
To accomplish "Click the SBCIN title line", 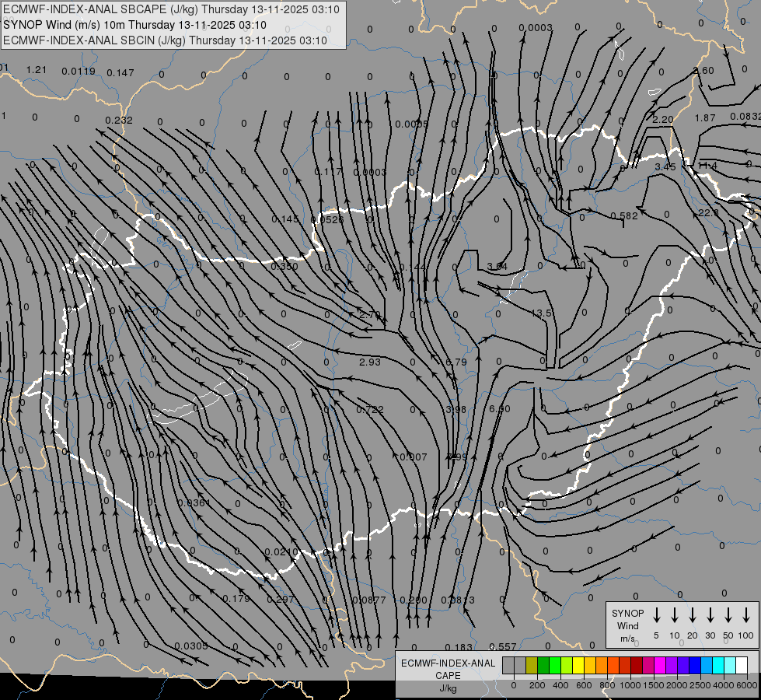I will tap(165, 40).
